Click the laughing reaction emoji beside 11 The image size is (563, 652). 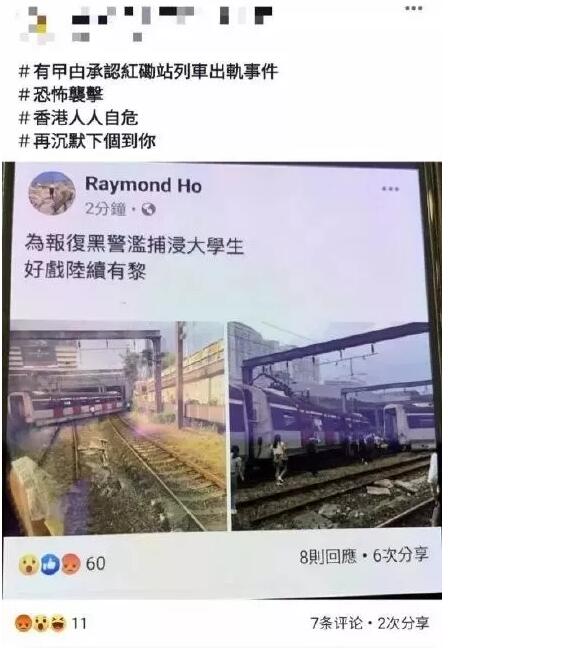point(58,623)
